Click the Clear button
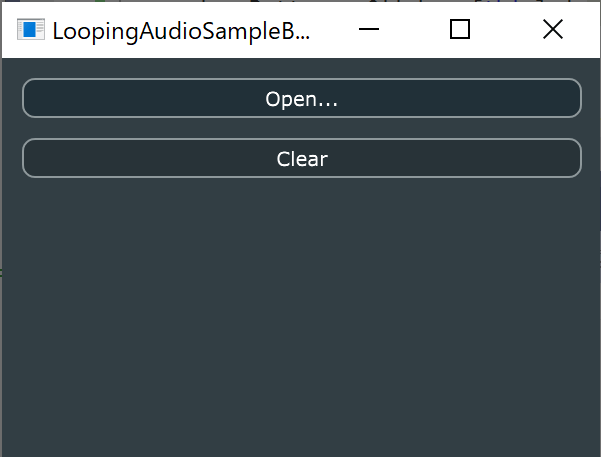This screenshot has width=601, height=457. point(302,158)
